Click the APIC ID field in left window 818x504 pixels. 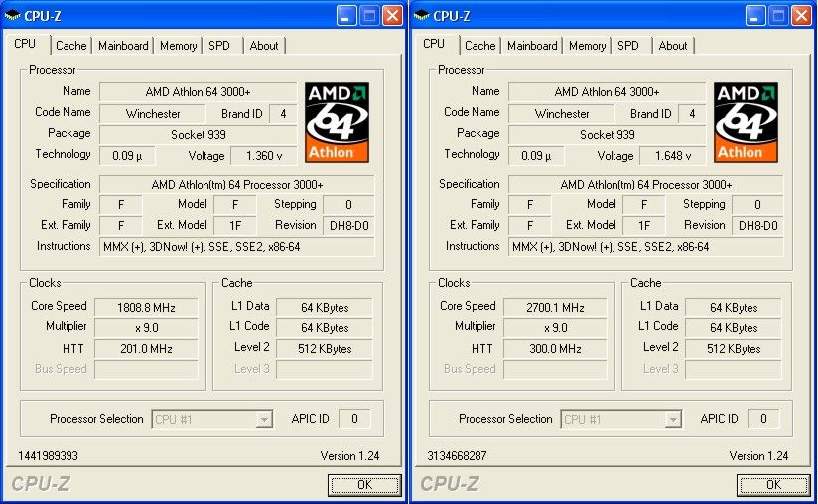pyautogui.click(x=354, y=419)
